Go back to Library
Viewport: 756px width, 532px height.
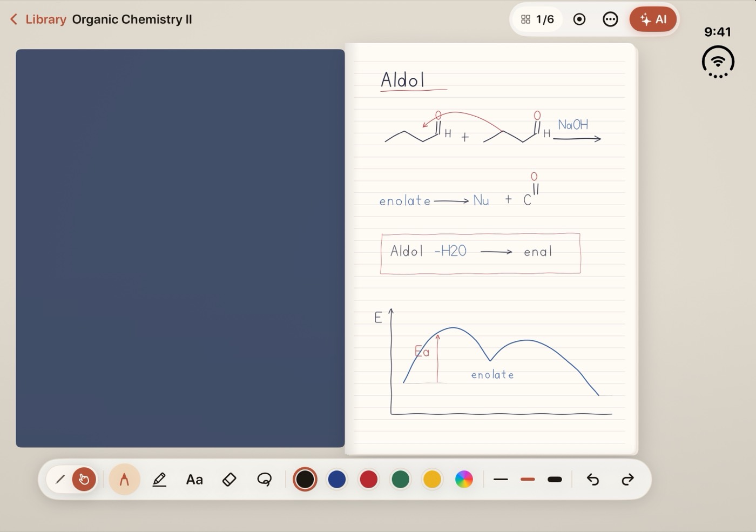point(38,19)
